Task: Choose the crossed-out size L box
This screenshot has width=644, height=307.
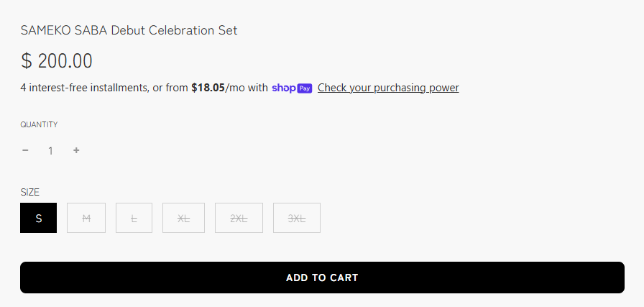Action: [x=134, y=218]
